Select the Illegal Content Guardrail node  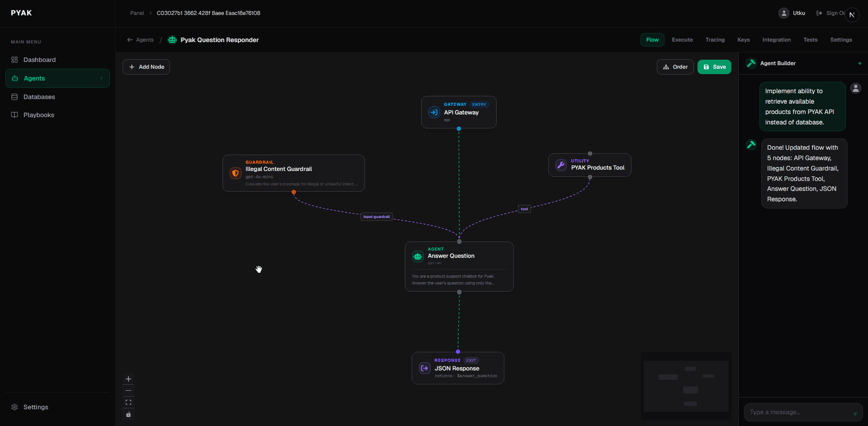tap(294, 173)
